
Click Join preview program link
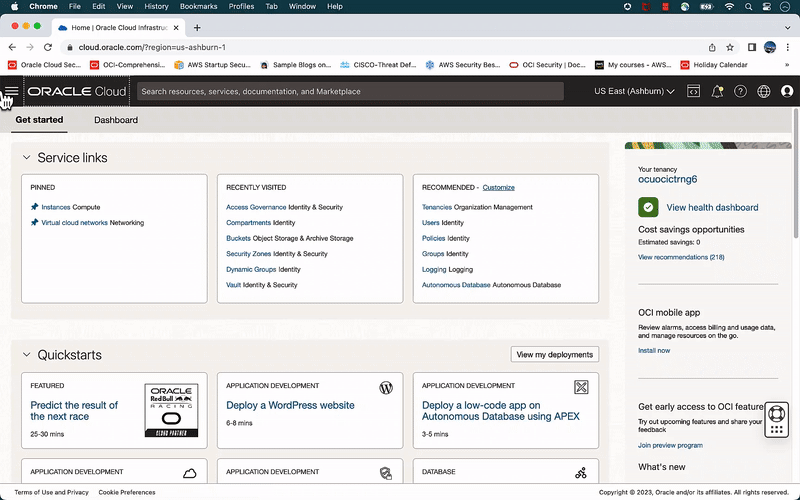(670, 445)
